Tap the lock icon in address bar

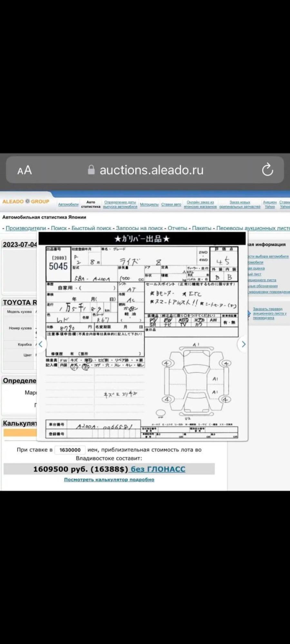[x=92, y=170]
